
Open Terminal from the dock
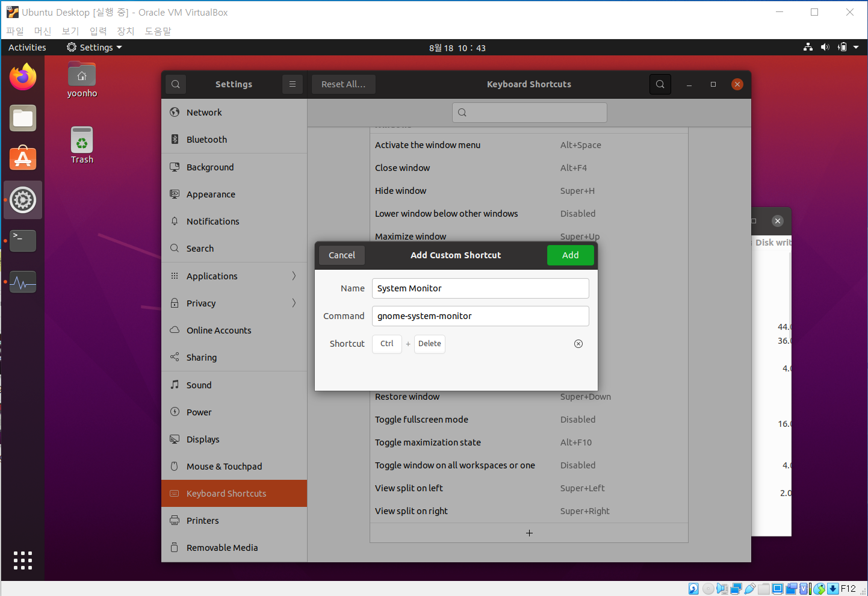[x=23, y=241]
